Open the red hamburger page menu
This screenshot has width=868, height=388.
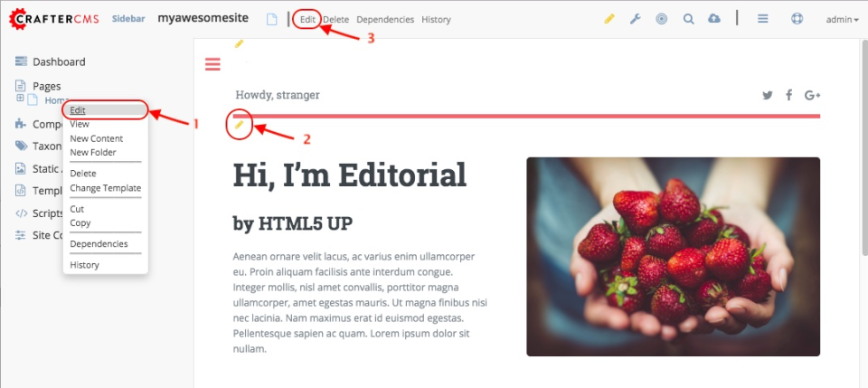(x=213, y=64)
